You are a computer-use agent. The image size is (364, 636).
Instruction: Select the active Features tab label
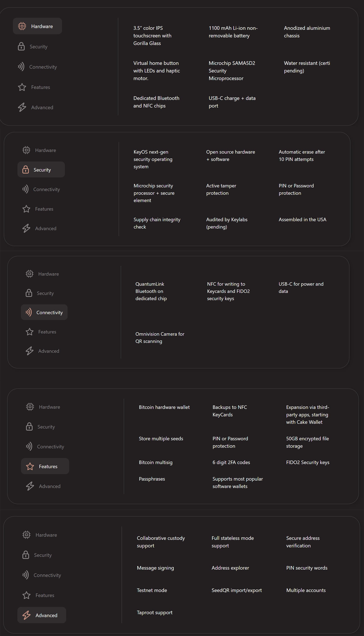tap(48, 466)
